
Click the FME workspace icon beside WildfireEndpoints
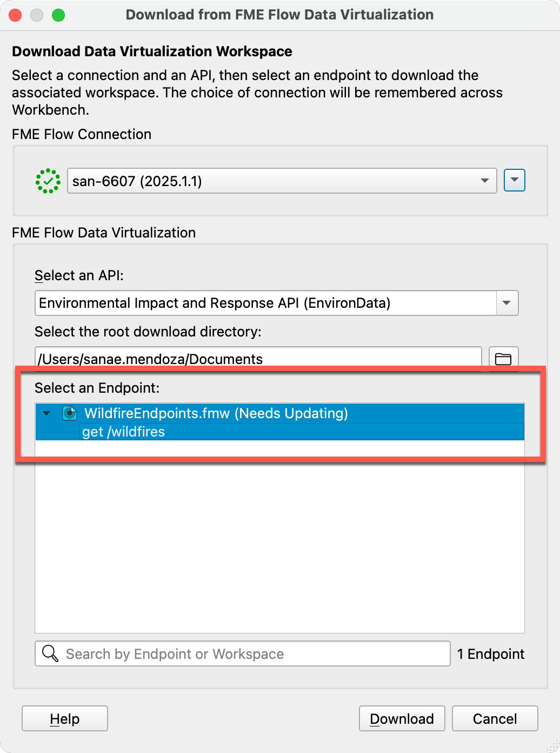70,413
